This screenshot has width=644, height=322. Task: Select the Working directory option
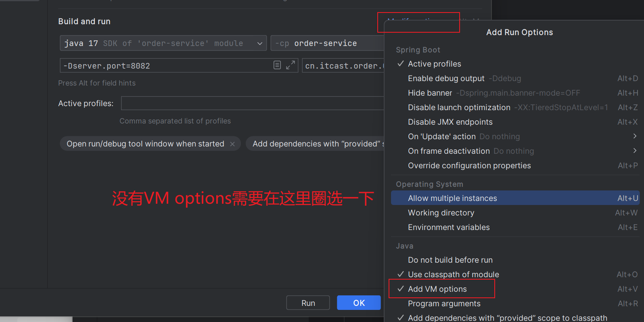click(x=515, y=213)
